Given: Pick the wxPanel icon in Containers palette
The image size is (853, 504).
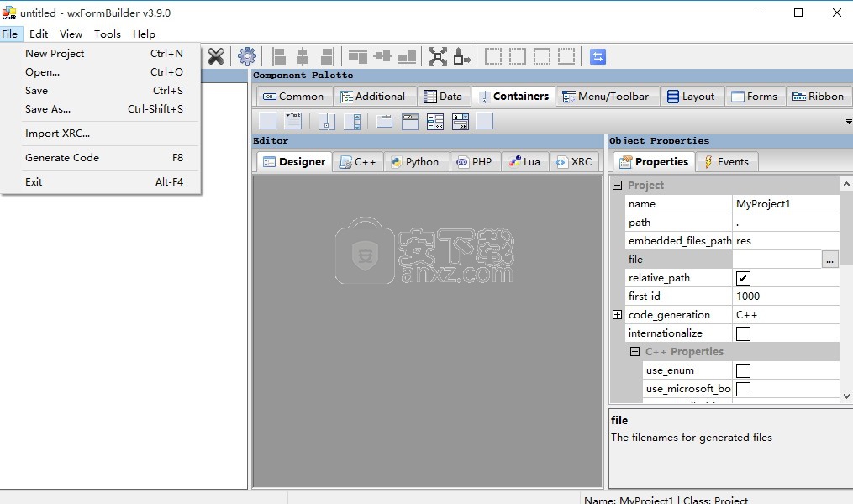Looking at the screenshot, I should (267, 121).
